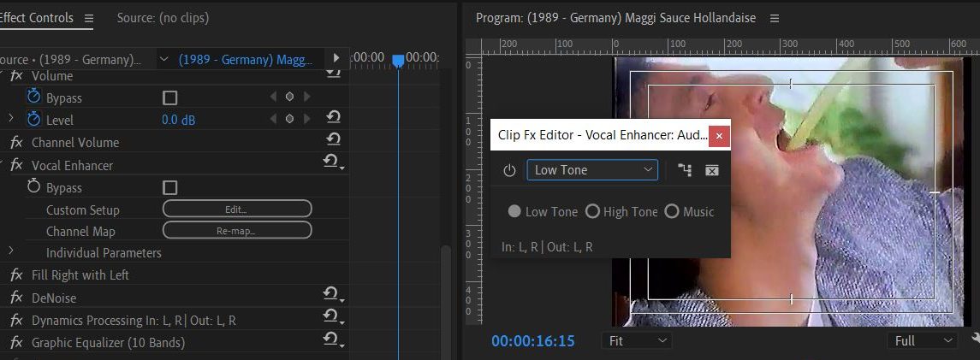This screenshot has width=980, height=360.
Task: Open the Effect Controls panel menu
Action: click(89, 19)
